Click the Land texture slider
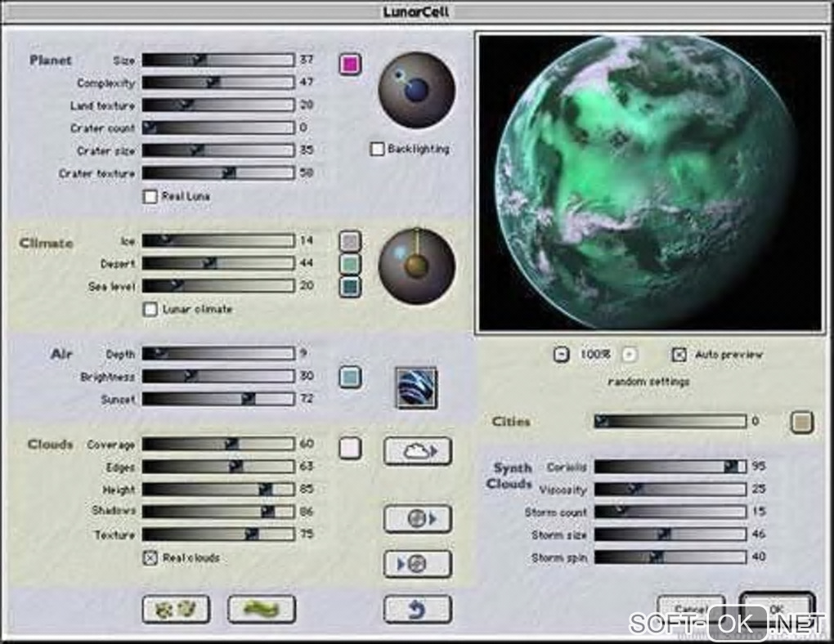834x644 pixels. pyautogui.click(x=218, y=105)
